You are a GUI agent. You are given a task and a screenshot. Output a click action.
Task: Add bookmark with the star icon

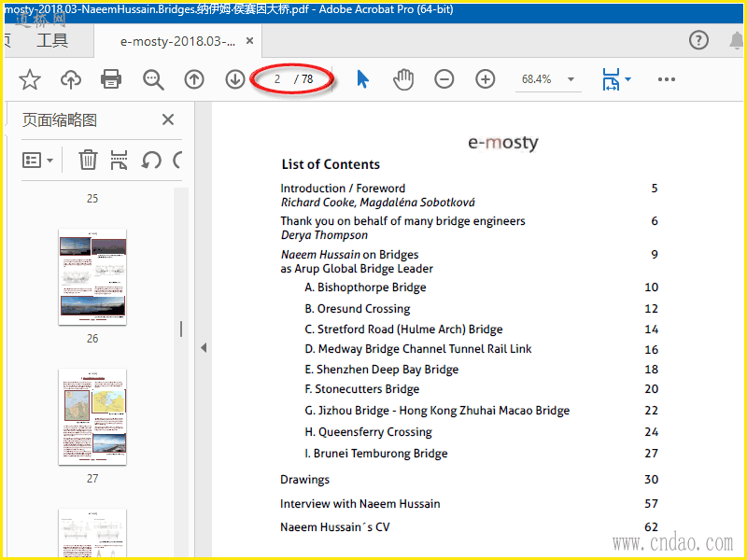click(30, 79)
